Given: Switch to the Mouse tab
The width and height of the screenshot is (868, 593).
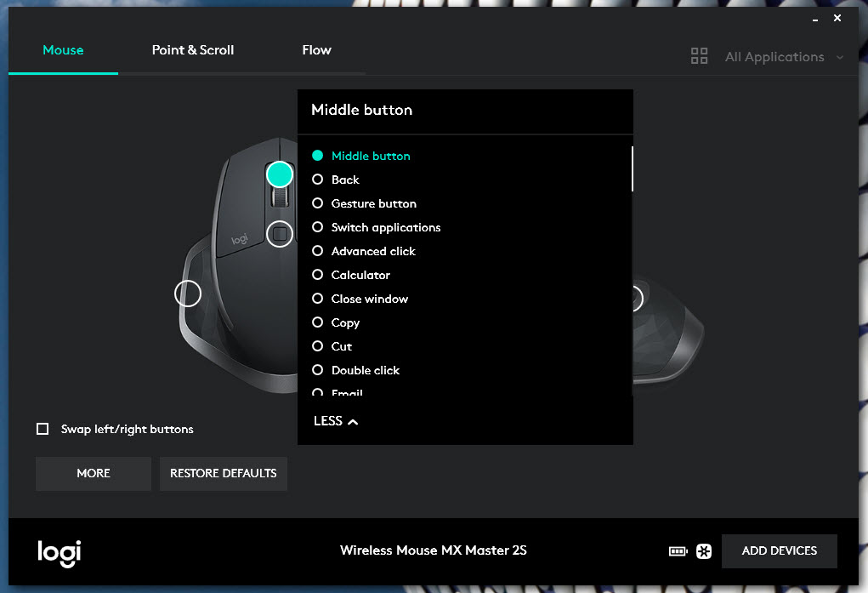Looking at the screenshot, I should click(63, 50).
